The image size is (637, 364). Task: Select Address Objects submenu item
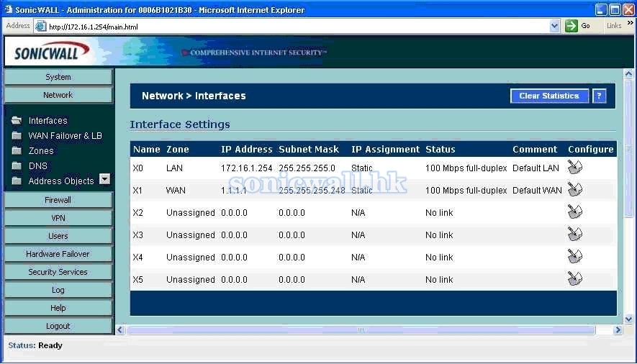coord(61,181)
